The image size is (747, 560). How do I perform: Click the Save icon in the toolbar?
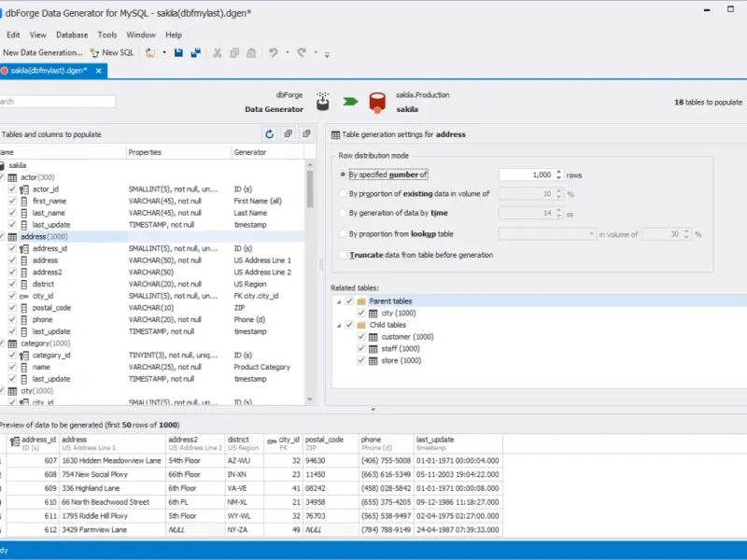[x=178, y=53]
